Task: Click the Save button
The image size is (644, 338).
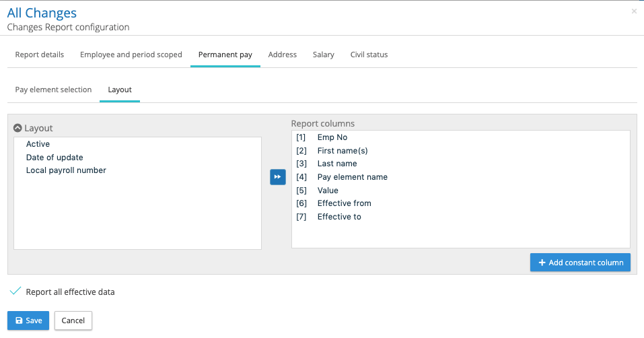Action: 29,320
